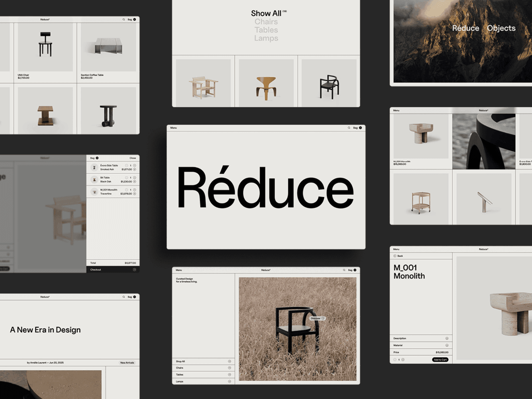Increase the Évora Side Table quantity in the bag

pos(134,165)
